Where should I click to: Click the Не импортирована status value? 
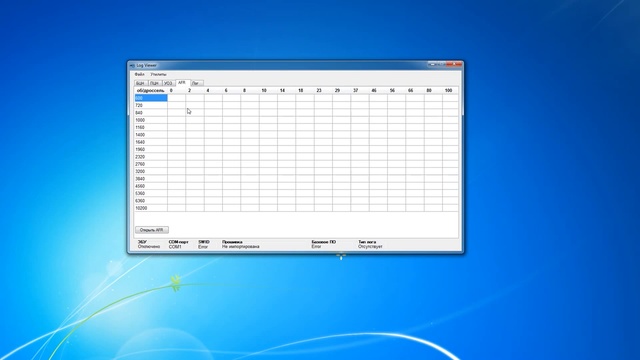[x=241, y=247]
